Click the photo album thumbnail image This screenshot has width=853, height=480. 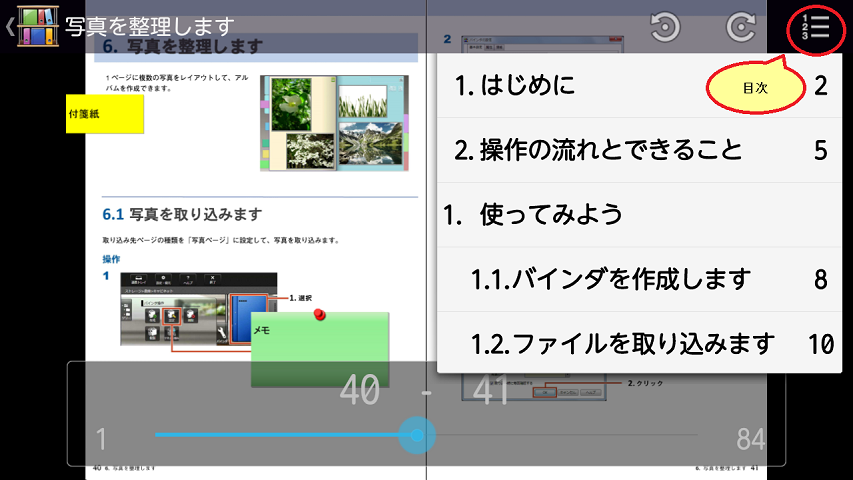335,123
